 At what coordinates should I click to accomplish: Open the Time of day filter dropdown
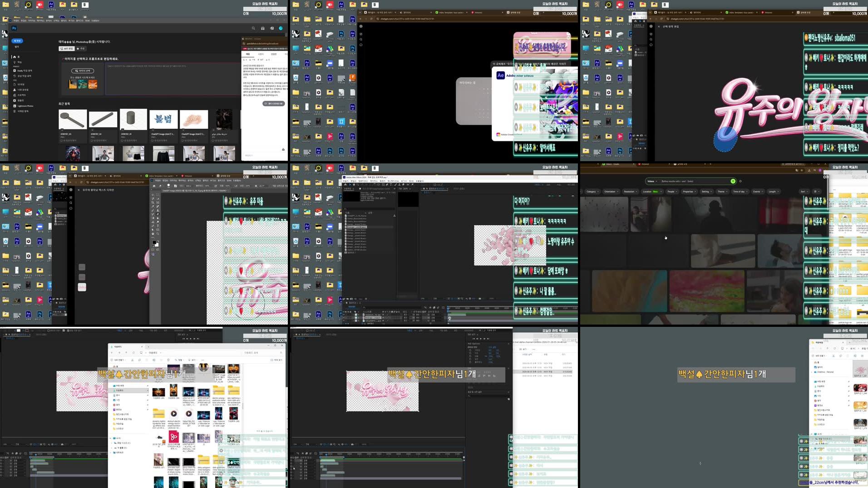[x=740, y=192]
